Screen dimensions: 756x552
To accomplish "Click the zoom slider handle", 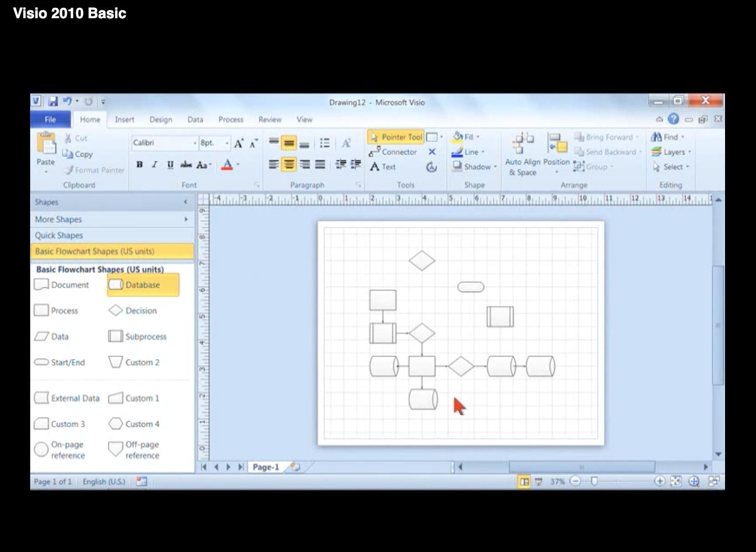I will [x=594, y=481].
